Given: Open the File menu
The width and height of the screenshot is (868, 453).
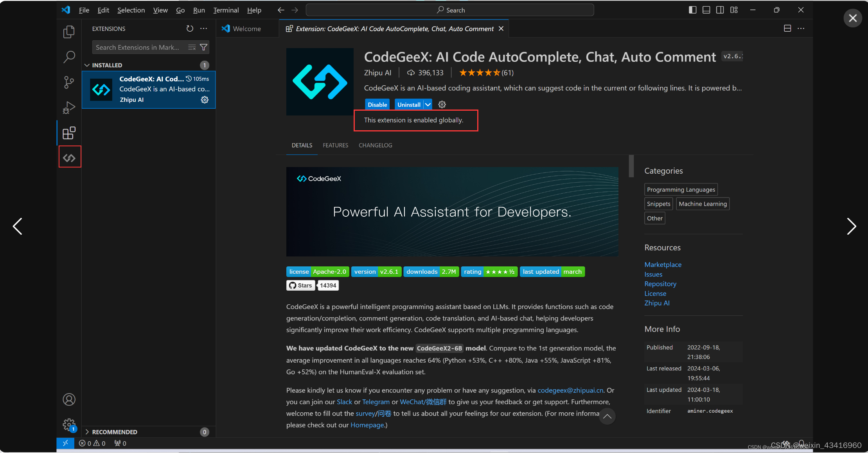Looking at the screenshot, I should [84, 10].
